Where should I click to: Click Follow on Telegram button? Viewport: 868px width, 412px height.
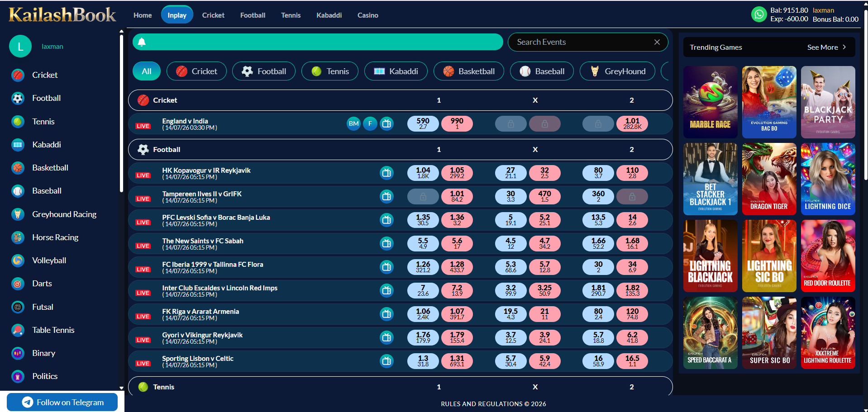(x=62, y=402)
